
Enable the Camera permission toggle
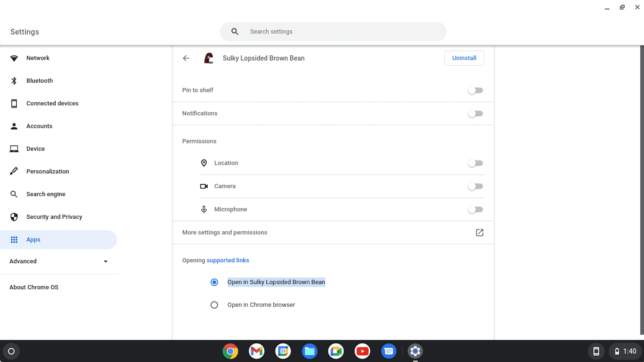point(475,186)
